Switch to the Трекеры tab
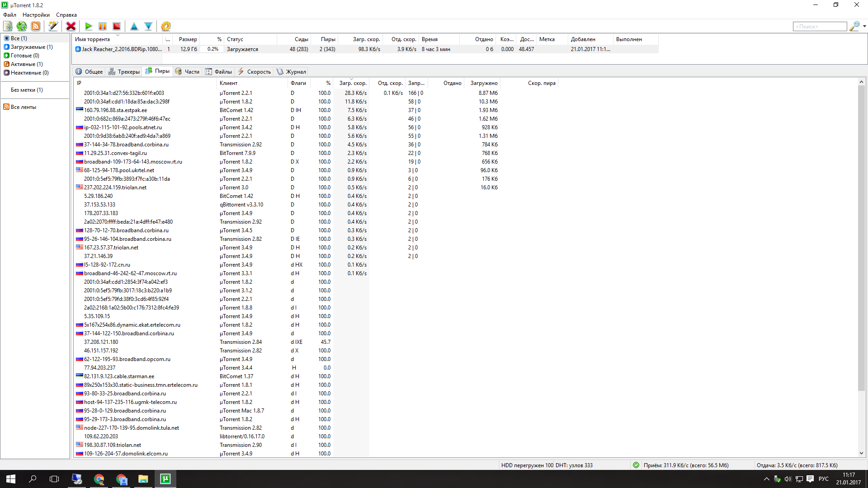The image size is (868, 488). (x=124, y=71)
